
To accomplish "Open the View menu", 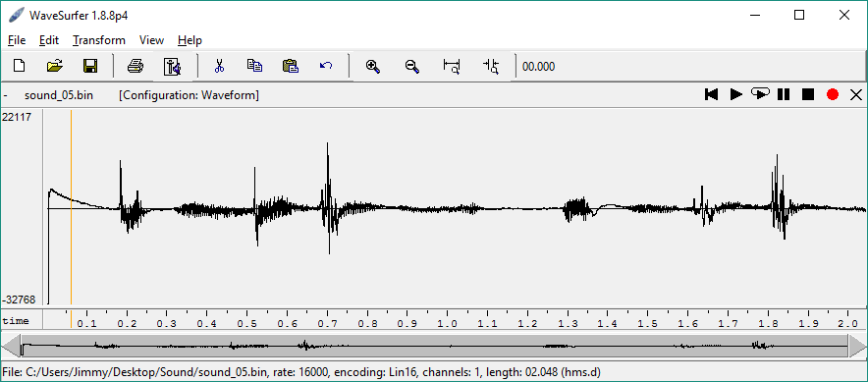I will coord(151,40).
